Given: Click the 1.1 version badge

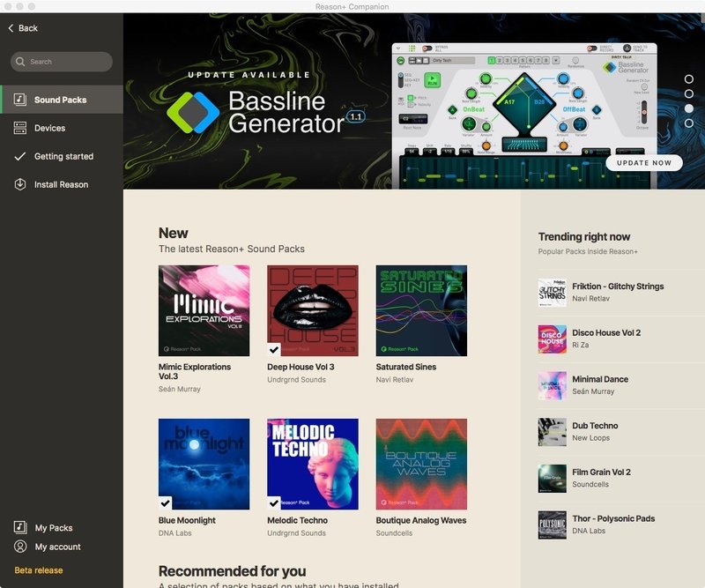Looking at the screenshot, I should click(356, 117).
